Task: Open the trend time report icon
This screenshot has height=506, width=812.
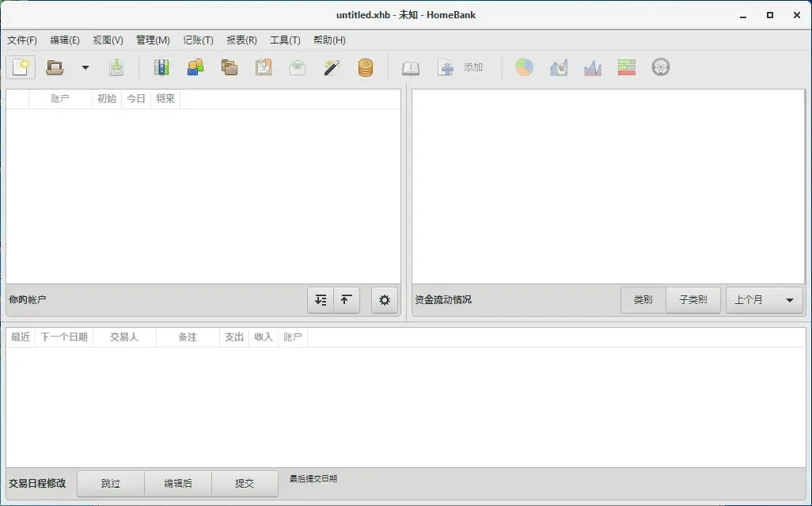Action: point(559,67)
